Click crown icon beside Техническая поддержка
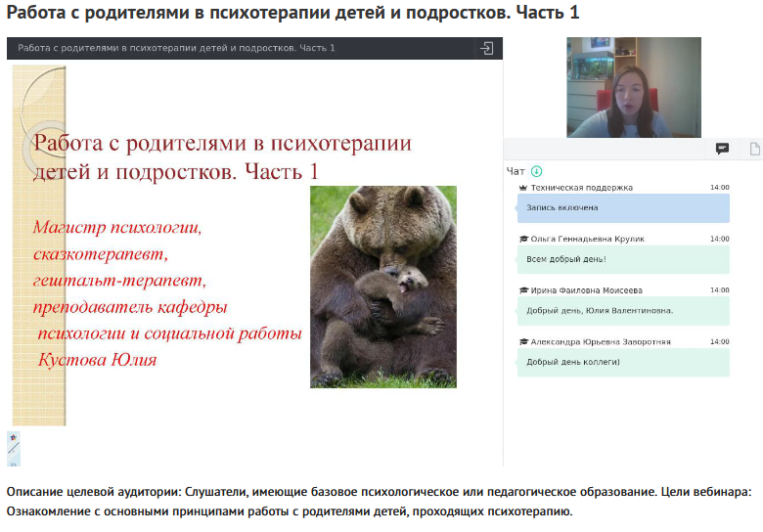Viewport: 763px width, 532px height. click(x=523, y=188)
